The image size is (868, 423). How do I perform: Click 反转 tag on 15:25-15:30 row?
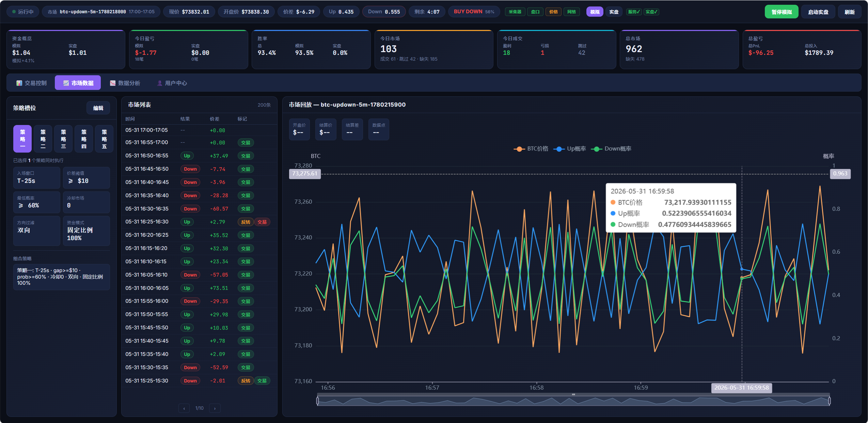[246, 381]
